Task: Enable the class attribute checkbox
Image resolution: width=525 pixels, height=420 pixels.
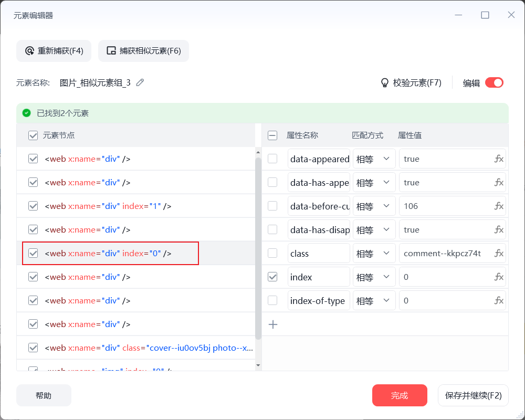Action: 272,253
